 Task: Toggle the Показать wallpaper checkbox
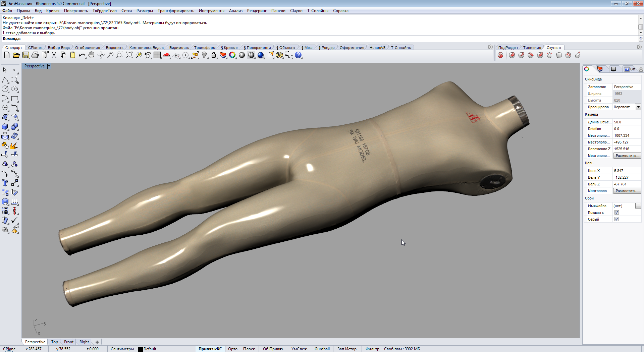tap(616, 213)
